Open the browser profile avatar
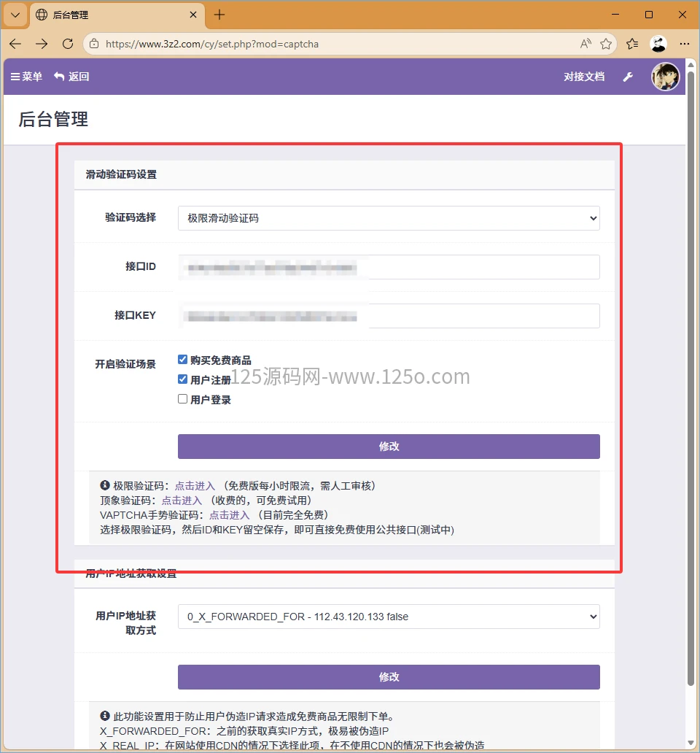The image size is (700, 753). (x=658, y=44)
